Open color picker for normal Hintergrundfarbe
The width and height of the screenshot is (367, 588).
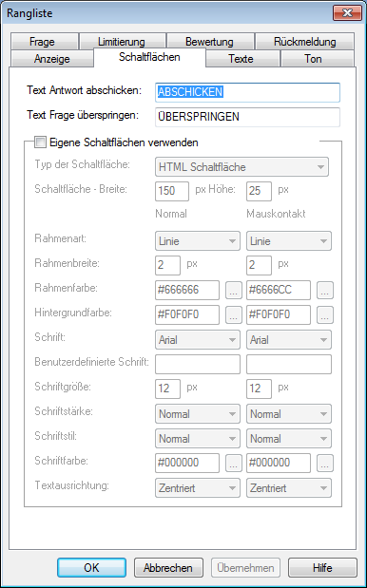[x=233, y=315]
